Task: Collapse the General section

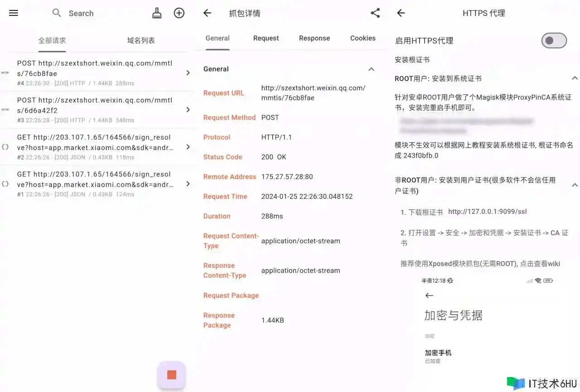Action: coord(371,69)
